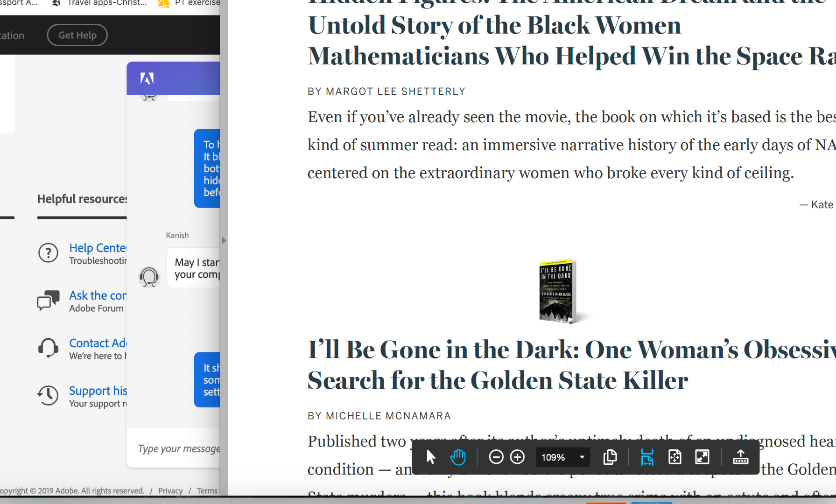836x504 pixels.
Task: Click the blue chat bubble starting 'To h'
Action: tap(207, 168)
